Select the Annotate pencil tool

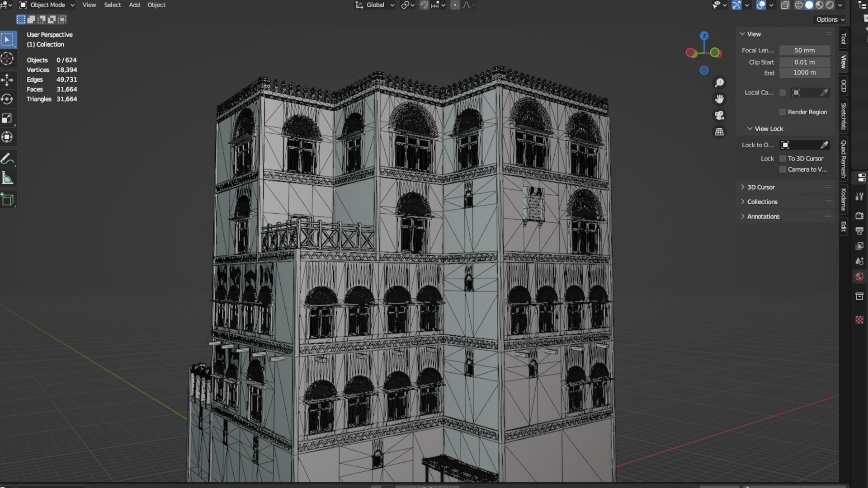click(x=7, y=159)
